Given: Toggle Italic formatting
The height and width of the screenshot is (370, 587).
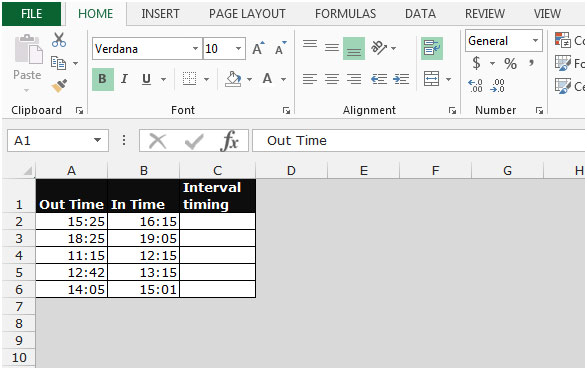Looking at the screenshot, I should click(x=124, y=79).
